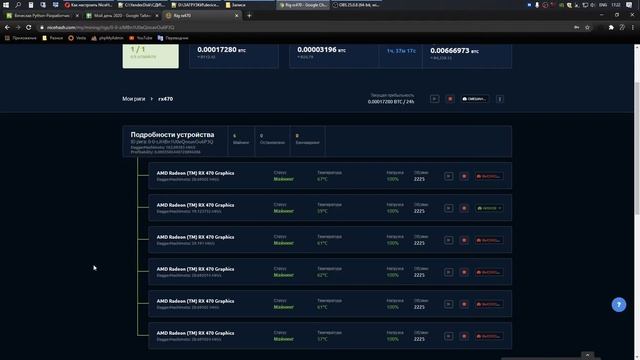Stop the RX 470 showing 67°C

coord(464,176)
